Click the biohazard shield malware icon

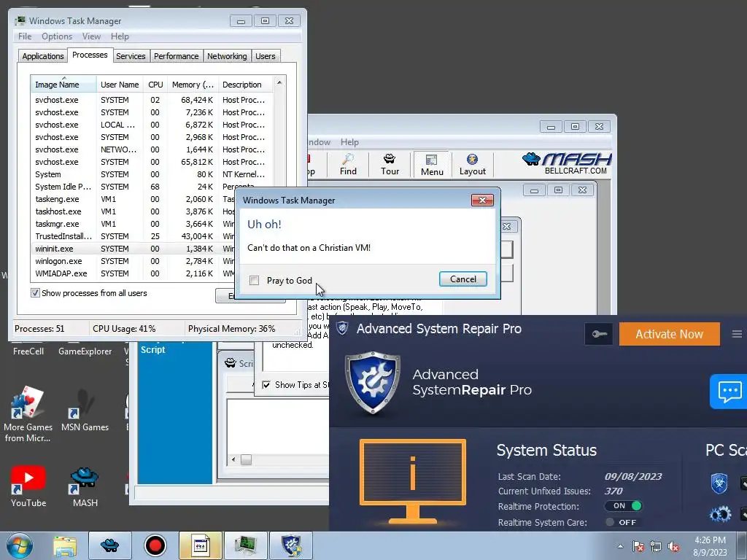coord(719,483)
